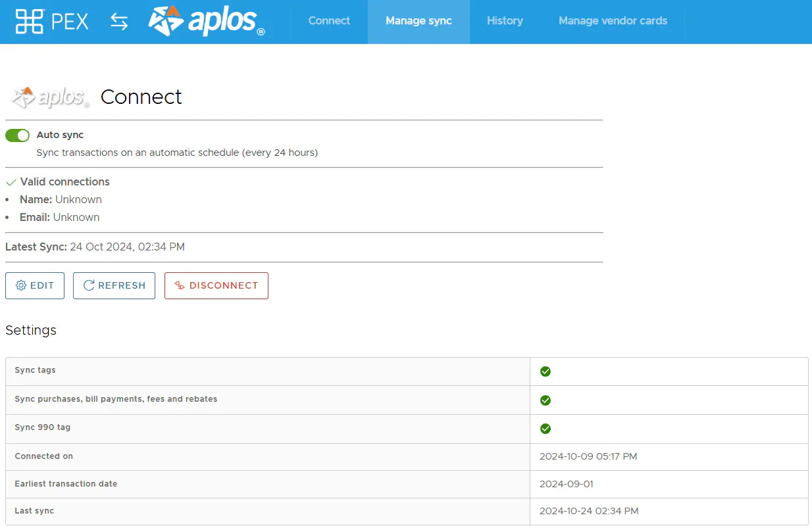The width and height of the screenshot is (812, 528).
Task: Click the Connect page heading
Action: click(141, 97)
